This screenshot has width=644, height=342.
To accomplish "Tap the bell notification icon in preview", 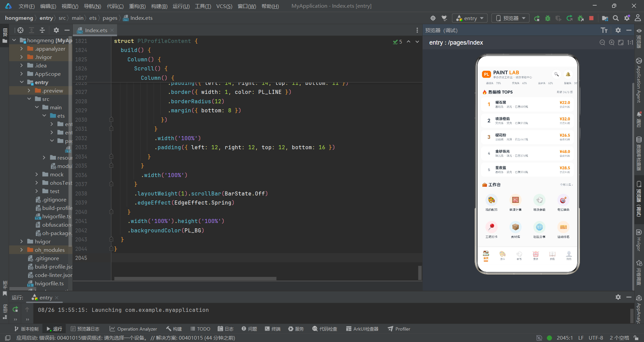I will 568,74.
